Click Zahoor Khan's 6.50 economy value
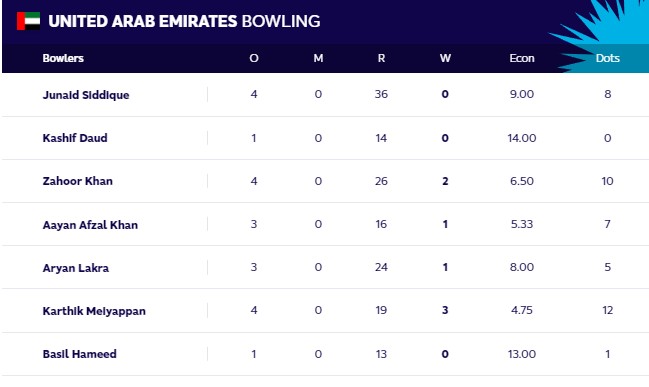 (x=522, y=181)
